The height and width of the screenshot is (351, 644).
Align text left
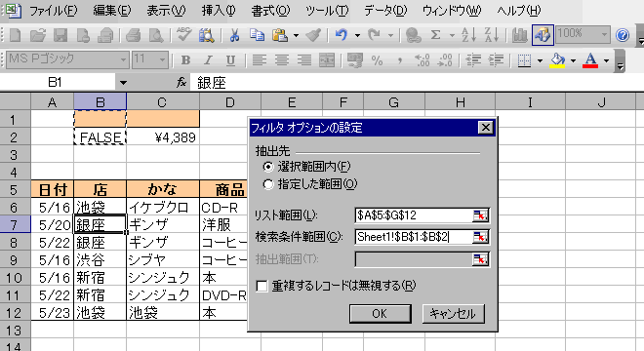[259, 60]
